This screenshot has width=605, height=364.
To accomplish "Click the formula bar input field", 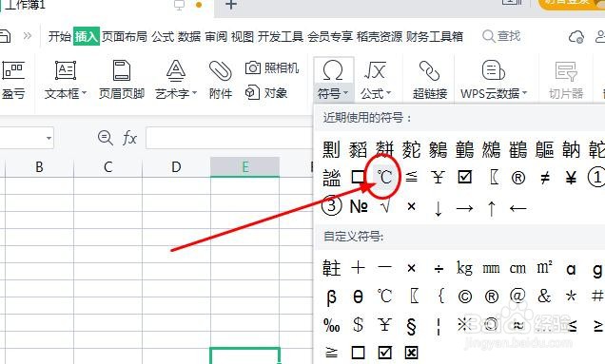I will pyautogui.click(x=229, y=138).
